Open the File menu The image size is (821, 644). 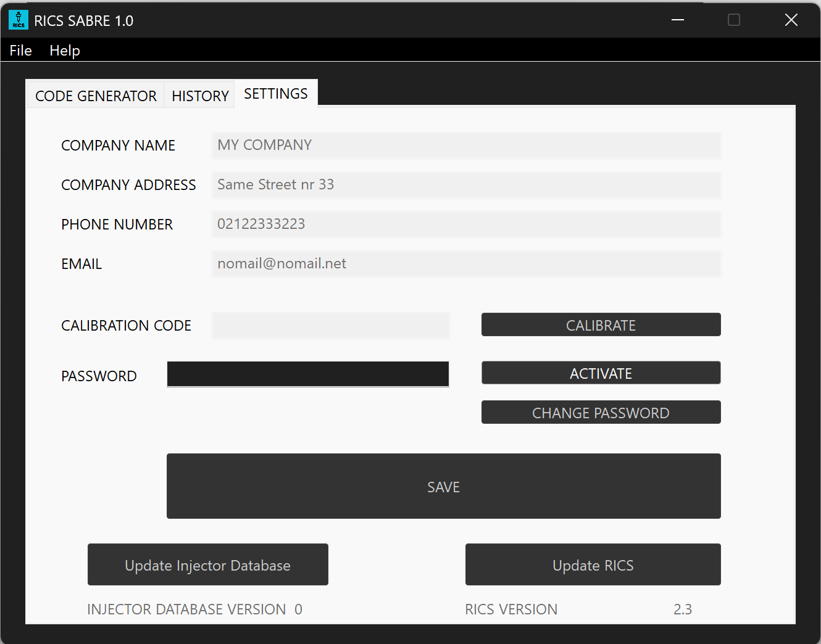20,51
